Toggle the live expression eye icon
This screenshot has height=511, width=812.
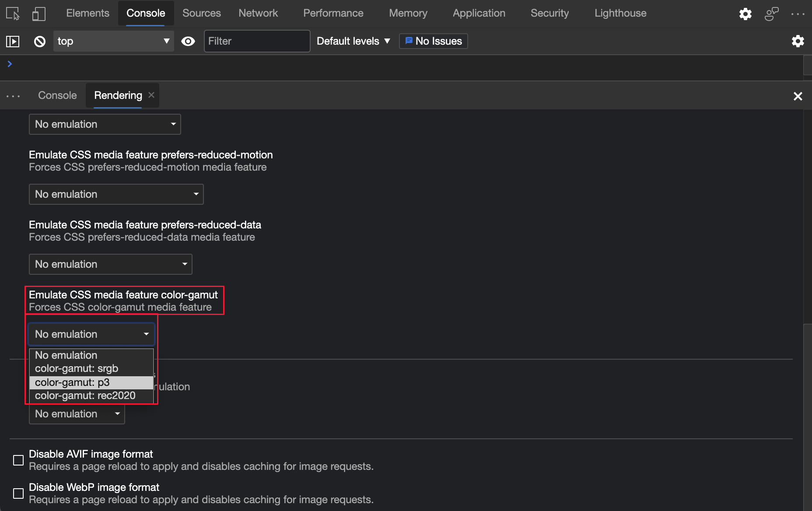pos(188,41)
